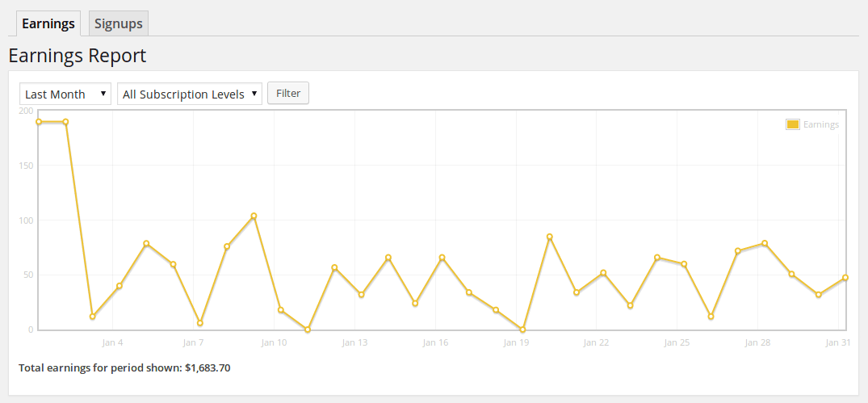Image resolution: width=868 pixels, height=403 pixels.
Task: Open the Last Month period dropdown
Action: tap(65, 94)
